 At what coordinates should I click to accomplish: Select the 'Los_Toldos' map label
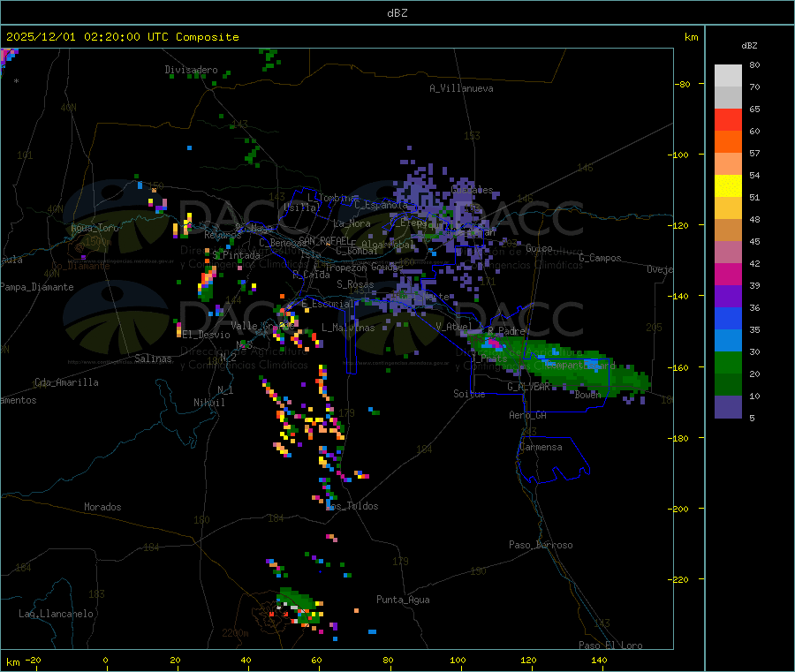coord(352,506)
